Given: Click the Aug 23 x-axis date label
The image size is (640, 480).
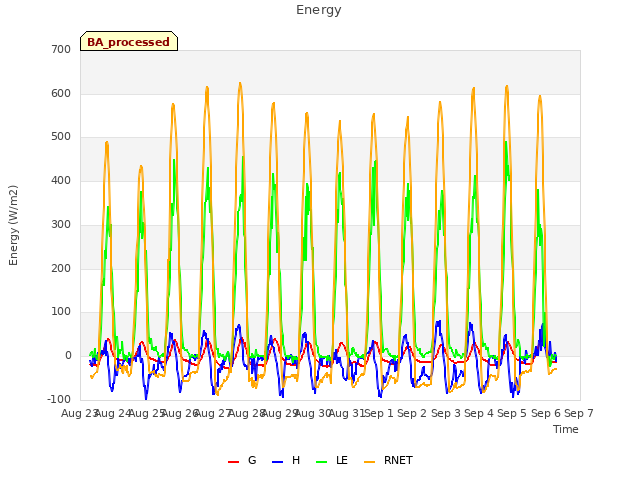Looking at the screenshot, I should click(78, 413).
